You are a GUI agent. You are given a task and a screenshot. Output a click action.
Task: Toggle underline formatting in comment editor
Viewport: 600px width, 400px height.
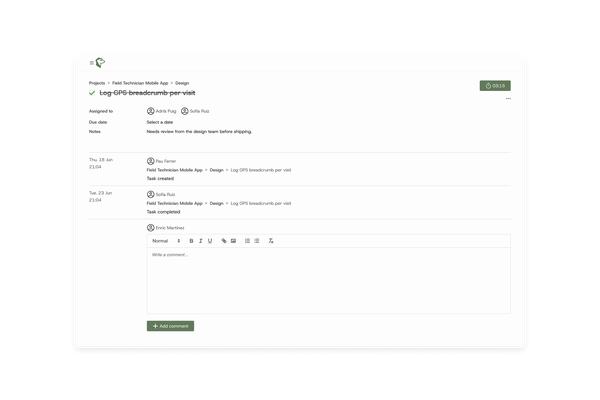[210, 241]
